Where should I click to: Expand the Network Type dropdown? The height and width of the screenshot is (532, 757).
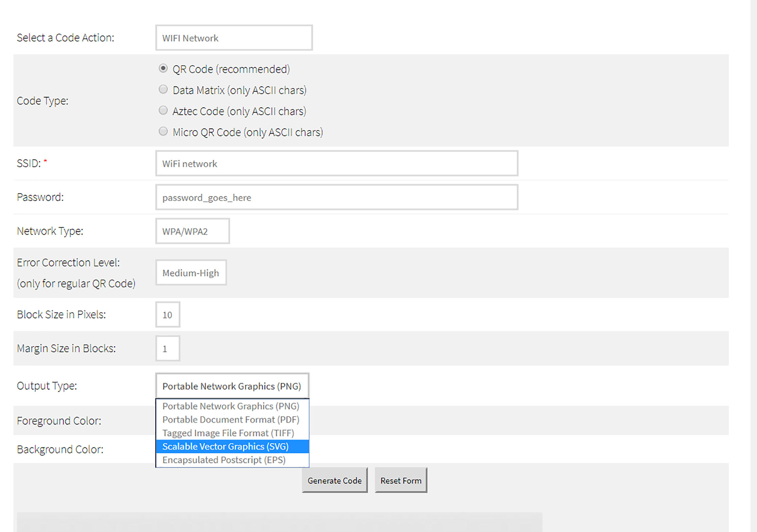pos(192,231)
